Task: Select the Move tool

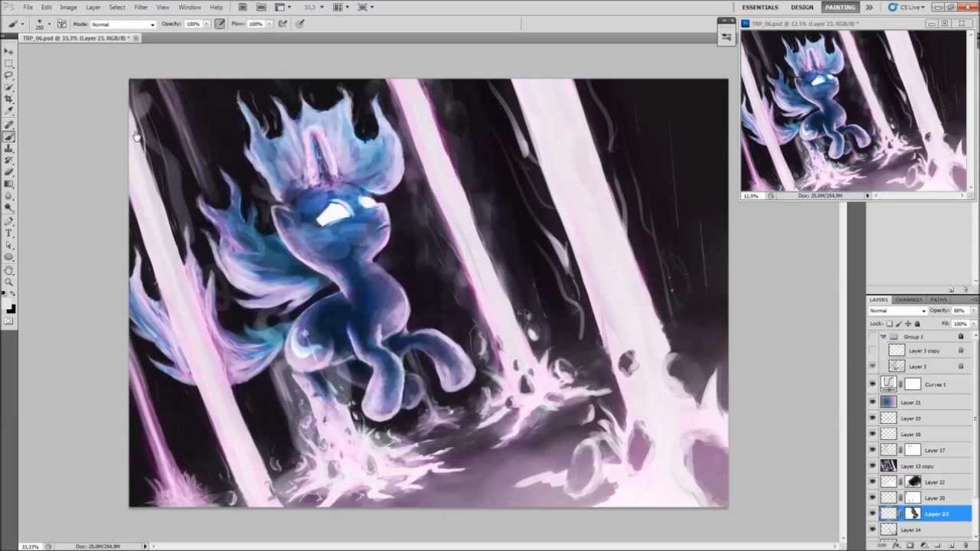Action: tap(9, 51)
